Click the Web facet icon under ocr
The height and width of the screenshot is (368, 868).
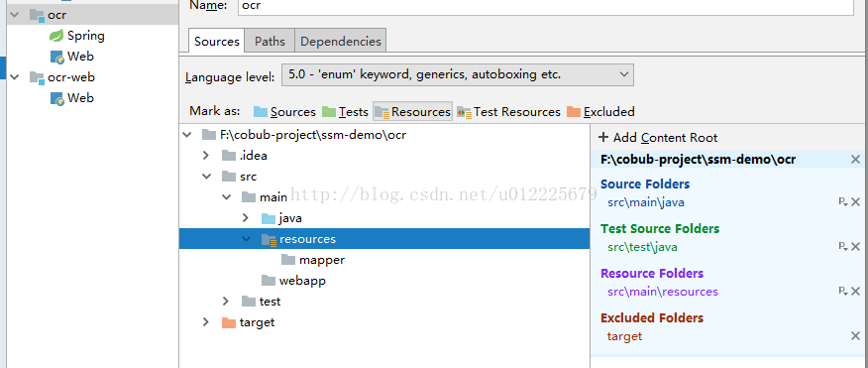click(57, 57)
